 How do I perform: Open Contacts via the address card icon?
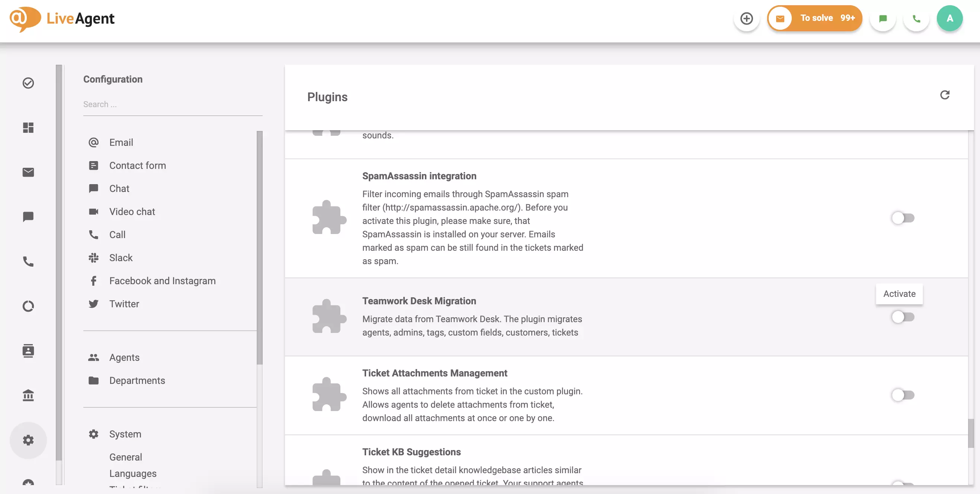(x=28, y=351)
